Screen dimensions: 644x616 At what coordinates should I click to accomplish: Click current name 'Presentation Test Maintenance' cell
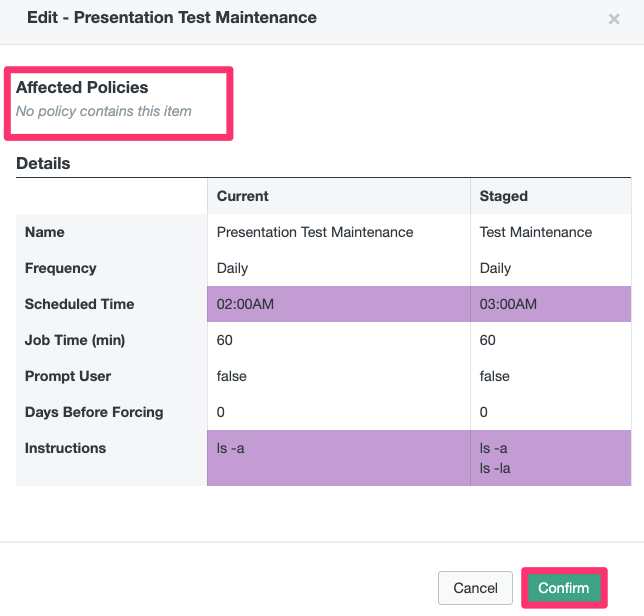tap(315, 232)
